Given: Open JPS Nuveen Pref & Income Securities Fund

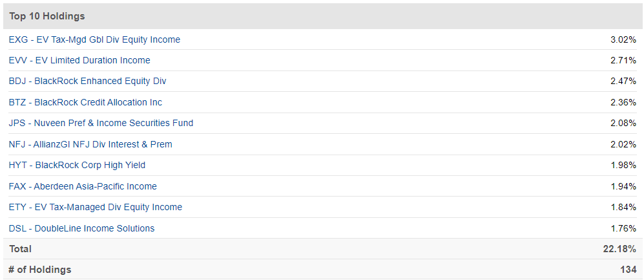Looking at the screenshot, I should pyautogui.click(x=101, y=123).
